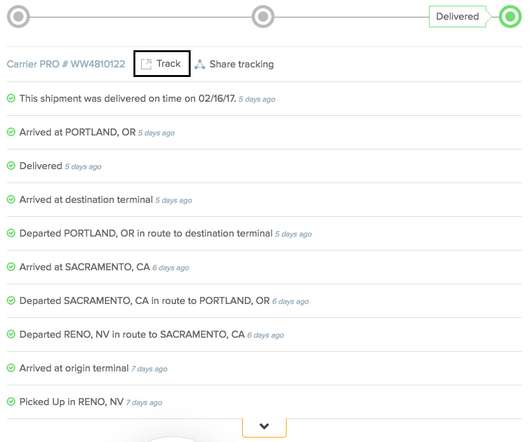The height and width of the screenshot is (442, 530).
Task: Click the Delivered status label
Action: [x=457, y=16]
